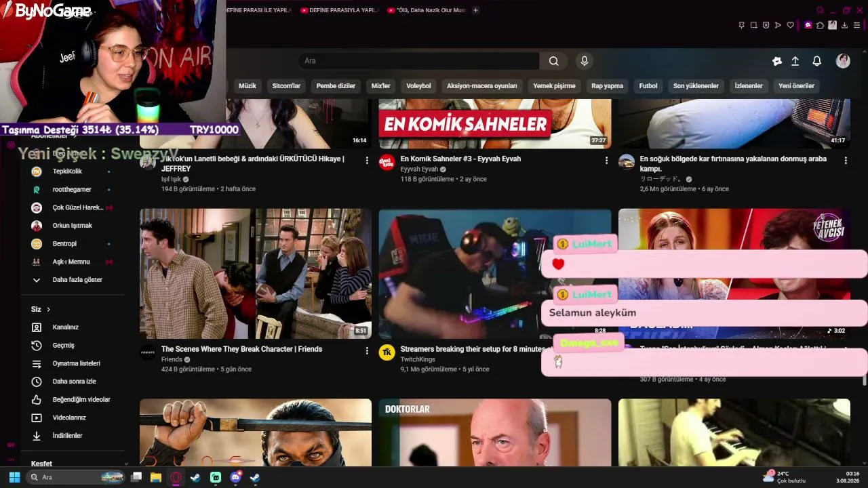Start voice search with the microphone icon
The height and width of the screenshot is (488, 868).
pos(585,61)
